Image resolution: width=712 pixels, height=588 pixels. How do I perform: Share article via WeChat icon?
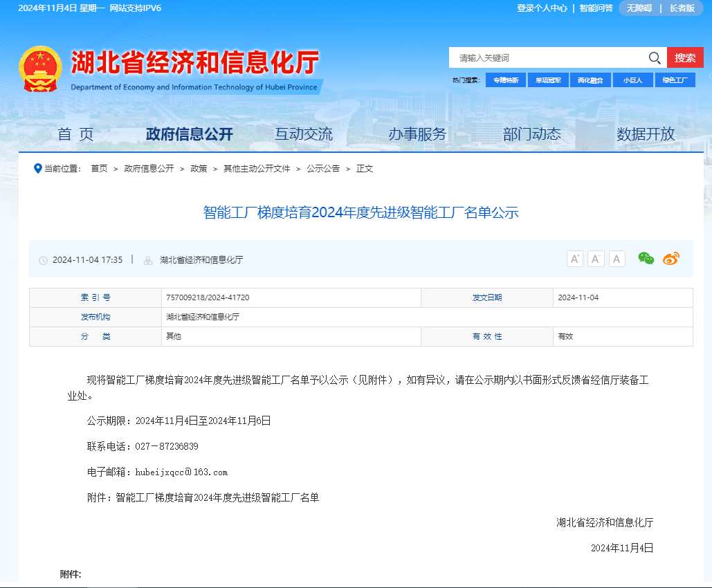[x=646, y=259]
